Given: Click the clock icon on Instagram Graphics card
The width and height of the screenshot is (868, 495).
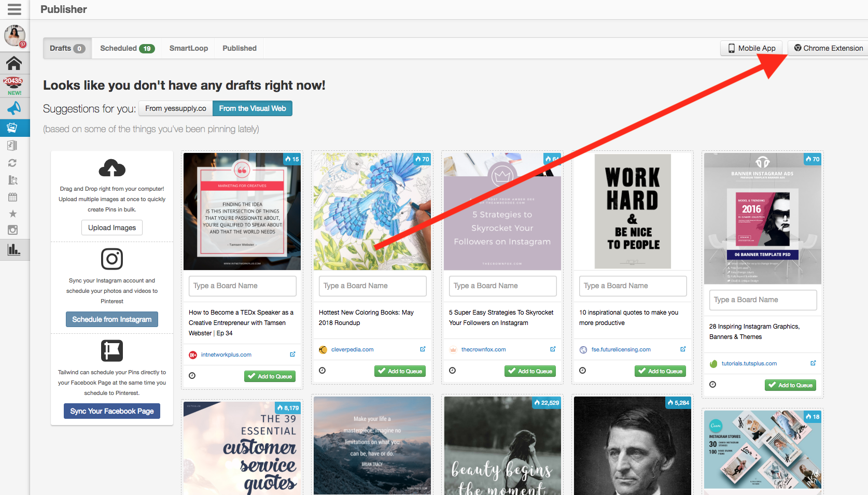Looking at the screenshot, I should (713, 385).
